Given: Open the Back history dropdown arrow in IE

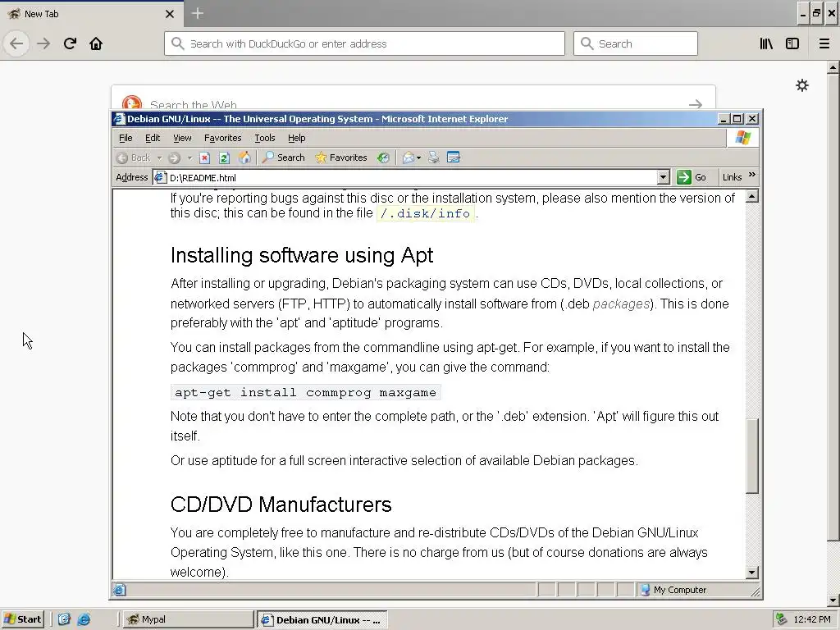Looking at the screenshot, I should 159,157.
